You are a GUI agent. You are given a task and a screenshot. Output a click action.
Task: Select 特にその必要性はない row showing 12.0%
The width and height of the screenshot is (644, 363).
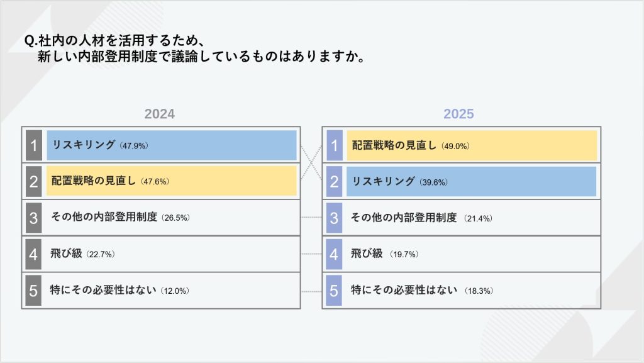[x=171, y=291]
